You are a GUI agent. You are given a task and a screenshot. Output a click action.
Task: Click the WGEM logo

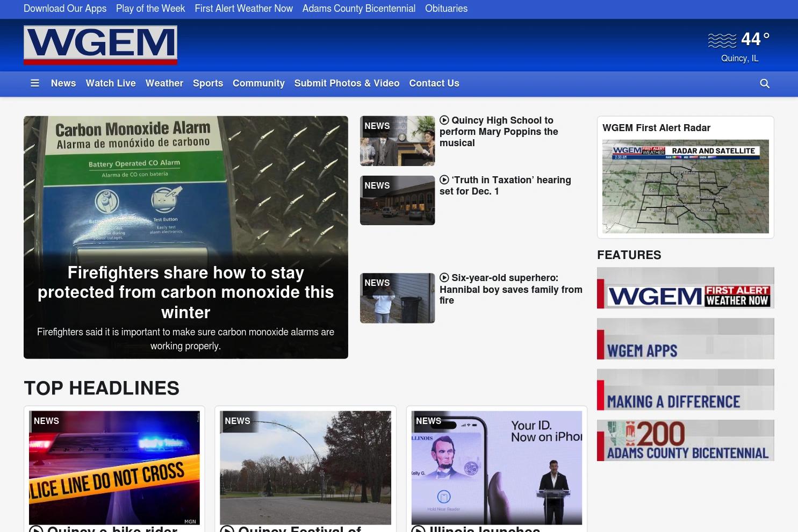(x=100, y=45)
